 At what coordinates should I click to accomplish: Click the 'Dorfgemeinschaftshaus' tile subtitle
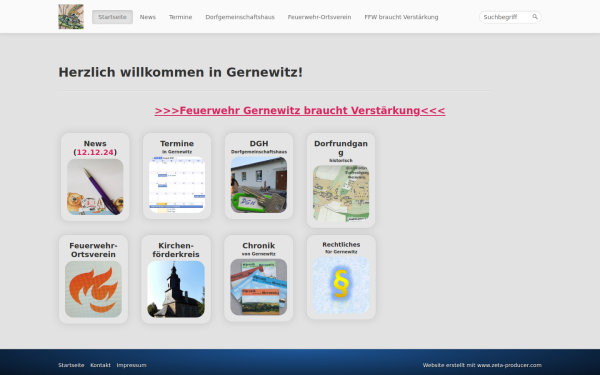coord(259,152)
